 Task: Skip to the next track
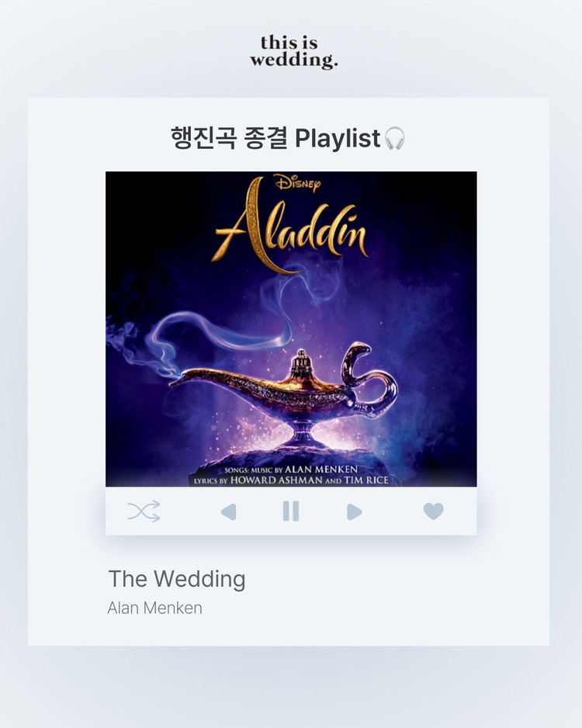pos(354,511)
